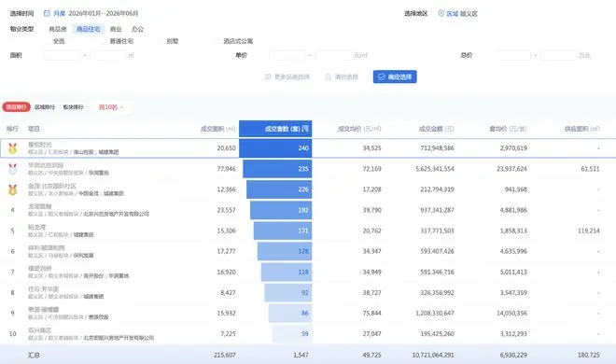
Task: Tick the 别墅 checkbox
Action: tap(161, 41)
